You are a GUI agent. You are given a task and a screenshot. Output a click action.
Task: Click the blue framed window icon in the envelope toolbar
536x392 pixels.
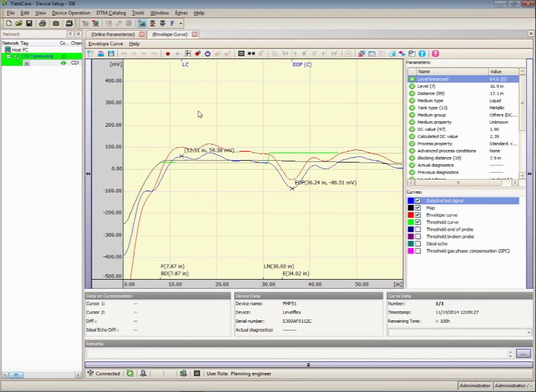pyautogui.click(x=372, y=54)
